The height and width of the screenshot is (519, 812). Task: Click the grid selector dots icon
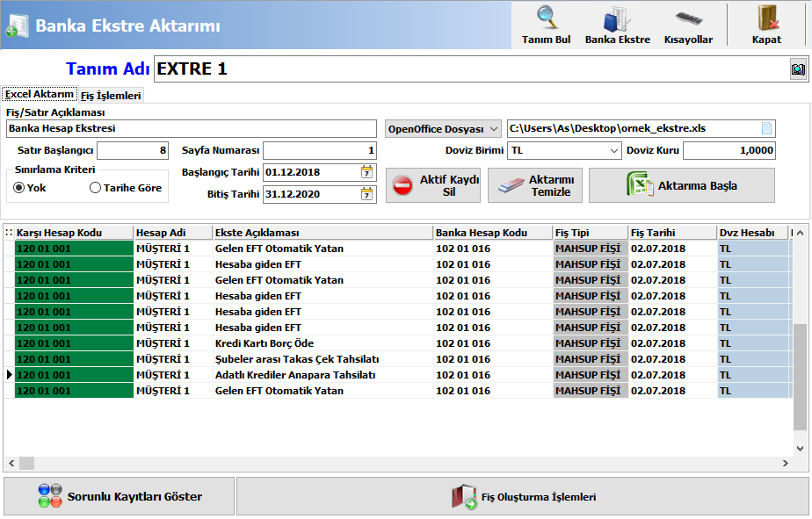click(x=9, y=233)
